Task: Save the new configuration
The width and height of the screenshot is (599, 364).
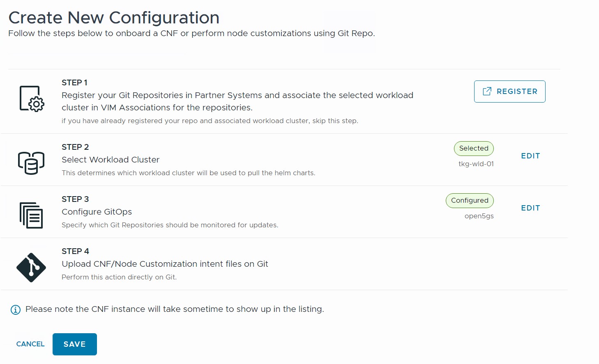Action: [x=75, y=344]
